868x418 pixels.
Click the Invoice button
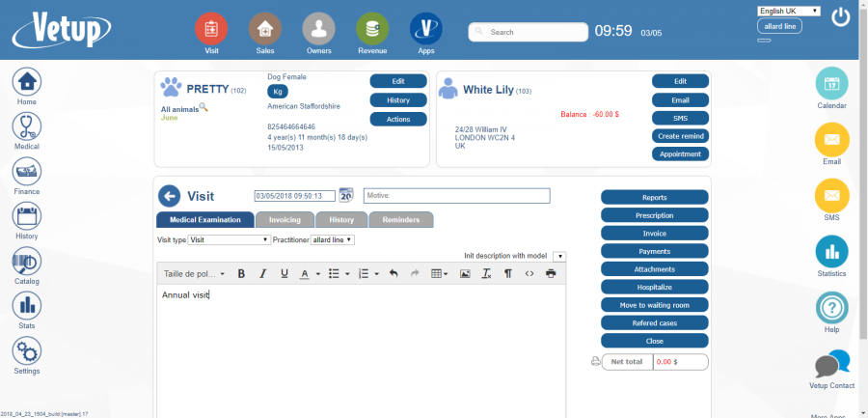(x=654, y=234)
